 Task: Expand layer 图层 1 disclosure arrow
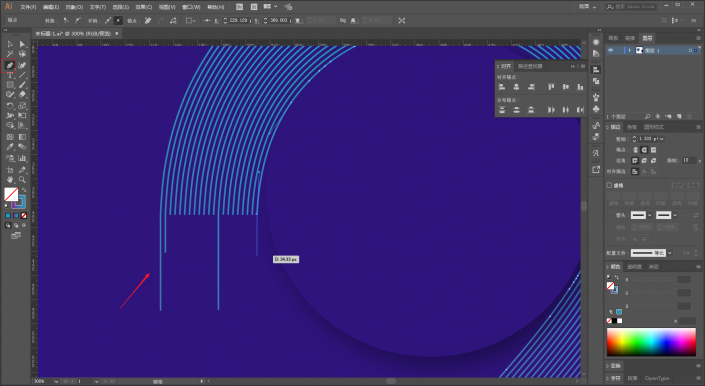coord(629,50)
